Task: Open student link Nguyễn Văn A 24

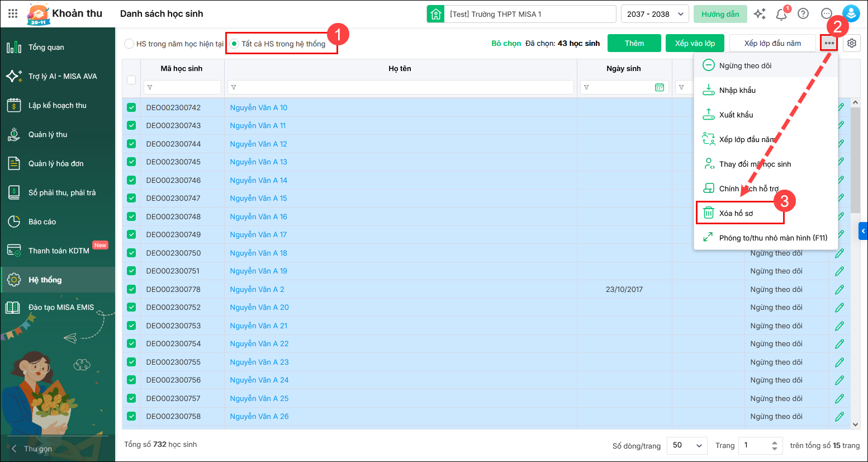Action: point(259,380)
